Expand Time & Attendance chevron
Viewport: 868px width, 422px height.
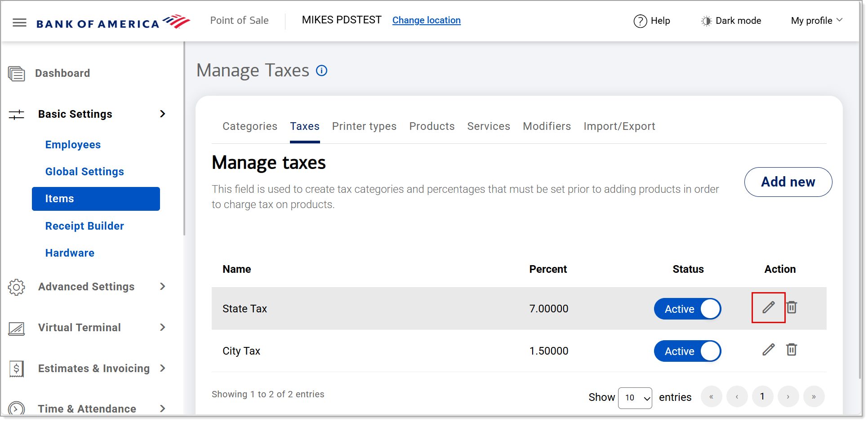[163, 409]
